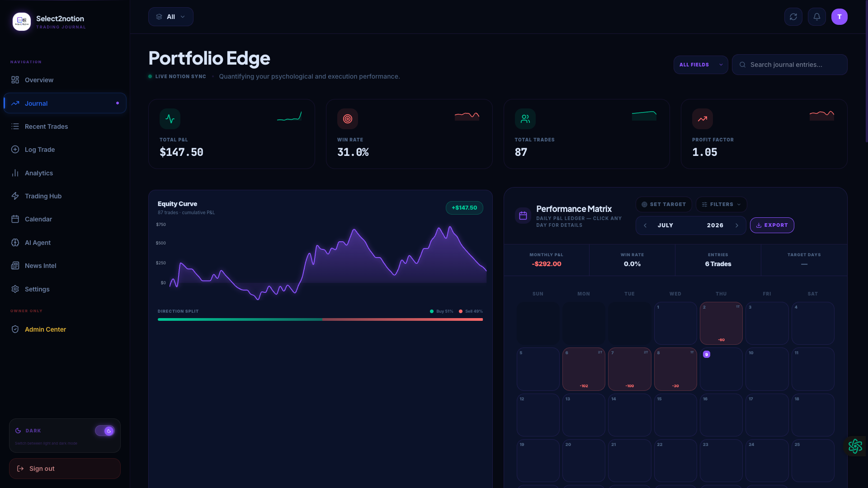The image size is (868, 488).
Task: Open News Intel section
Action: (x=65, y=266)
